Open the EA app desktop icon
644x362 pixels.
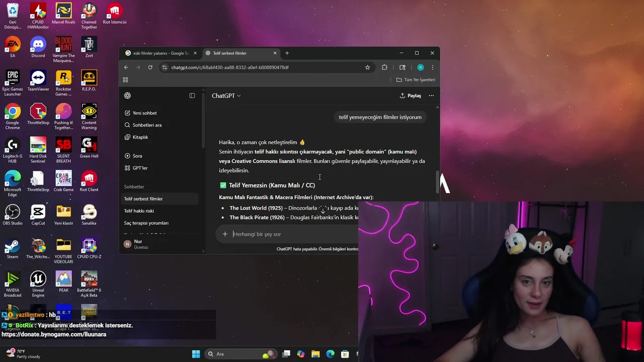[x=13, y=47]
